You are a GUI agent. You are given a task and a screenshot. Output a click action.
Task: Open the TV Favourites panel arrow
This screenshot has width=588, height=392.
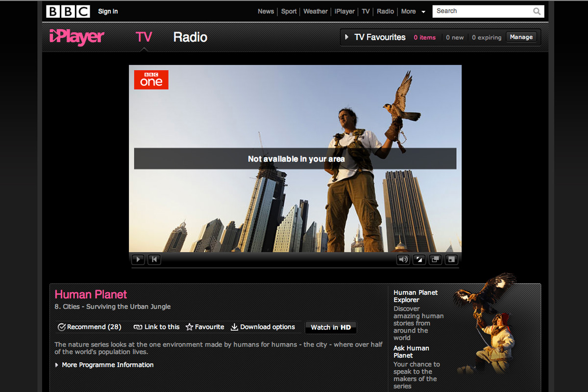347,37
